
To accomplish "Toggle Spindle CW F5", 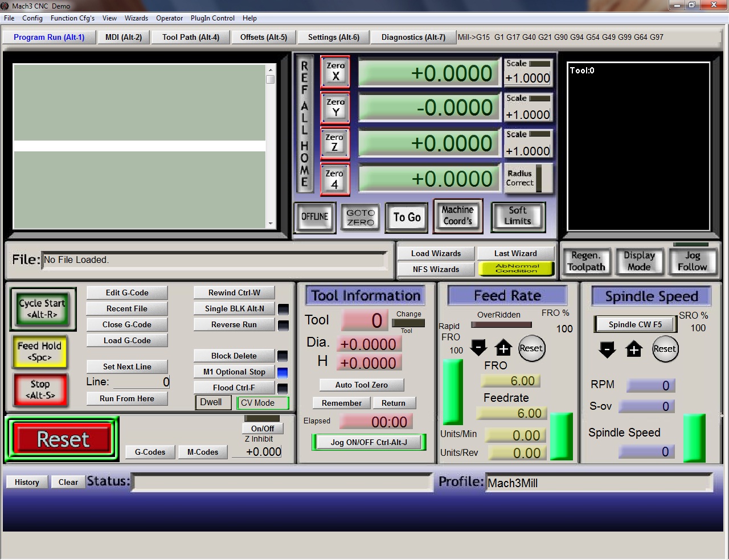I will 635,324.
